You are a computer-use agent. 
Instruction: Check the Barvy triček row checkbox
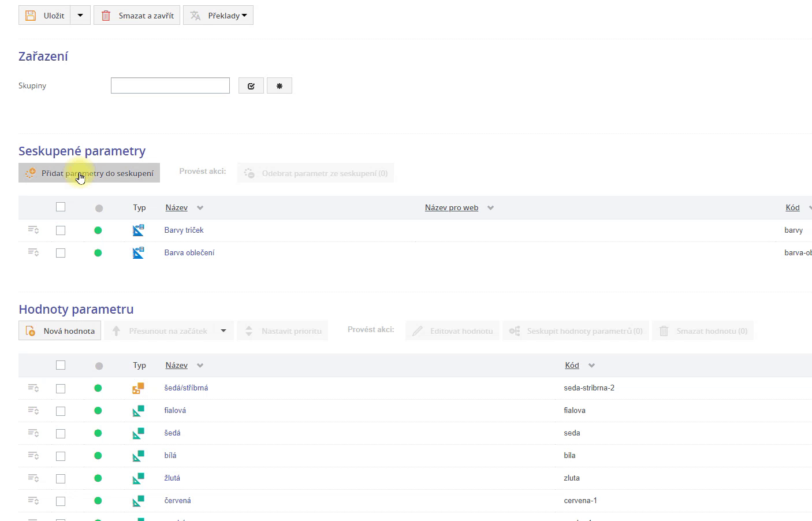pyautogui.click(x=61, y=230)
